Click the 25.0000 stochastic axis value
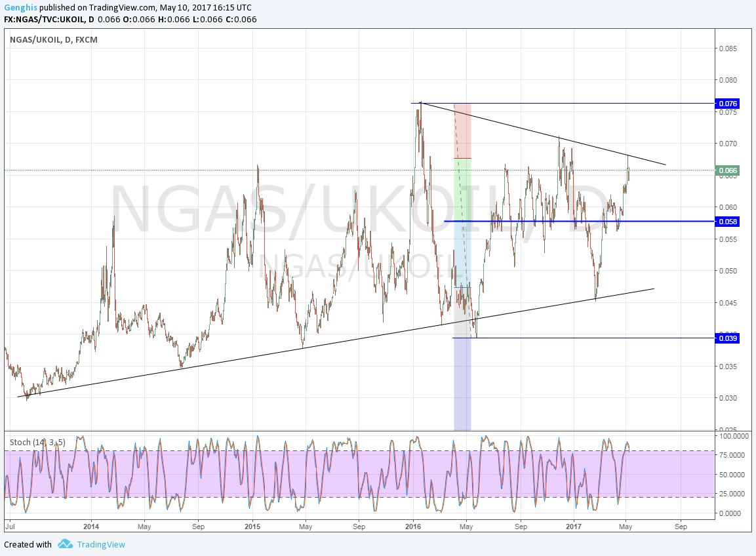Image resolution: width=756 pixels, height=556 pixels. point(732,494)
